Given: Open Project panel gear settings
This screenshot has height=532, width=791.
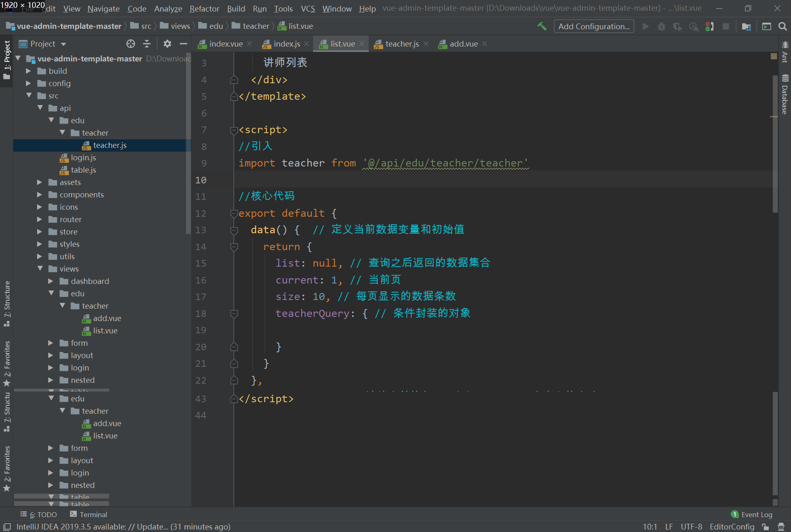Looking at the screenshot, I should (x=167, y=44).
